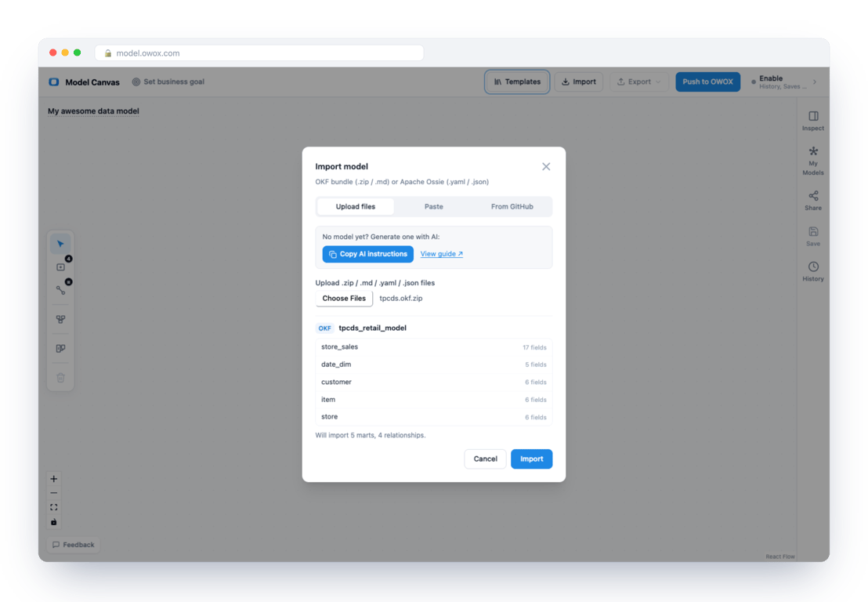This screenshot has height=602, width=868.
Task: Click the Model Canvas logo icon
Action: pos(54,82)
